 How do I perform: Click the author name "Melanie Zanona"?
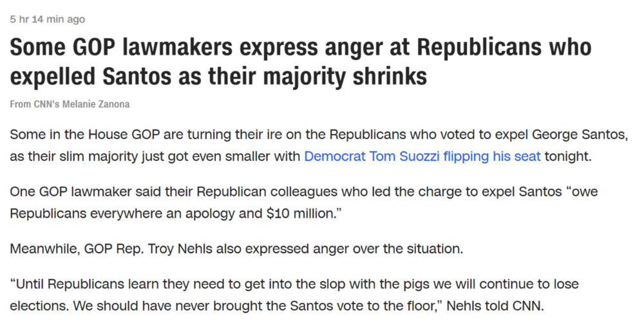(96, 104)
